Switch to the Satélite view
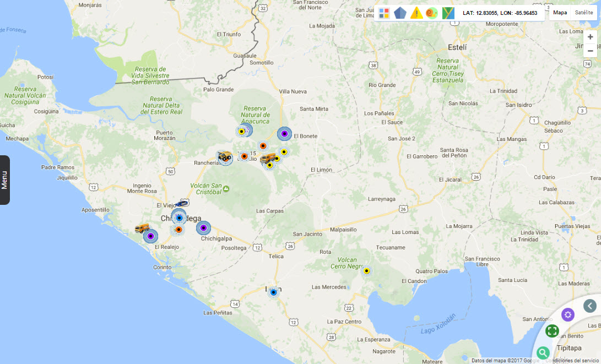Image resolution: width=601 pixels, height=364 pixels. [x=584, y=13]
